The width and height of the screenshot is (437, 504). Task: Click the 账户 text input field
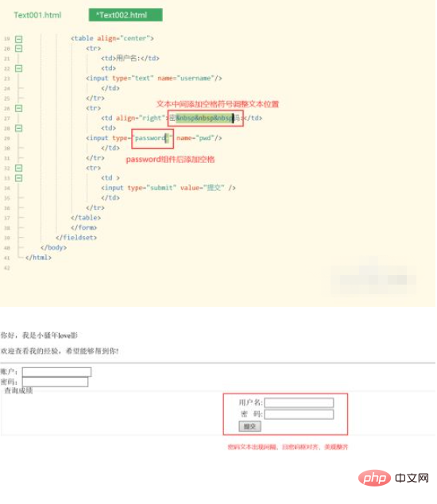(57, 372)
